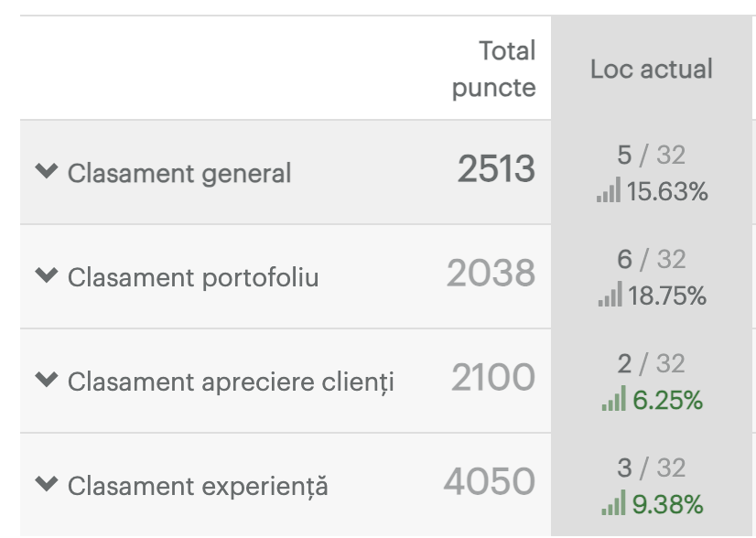
Task: Click the 2100 client appreciation points
Action: 493,377
